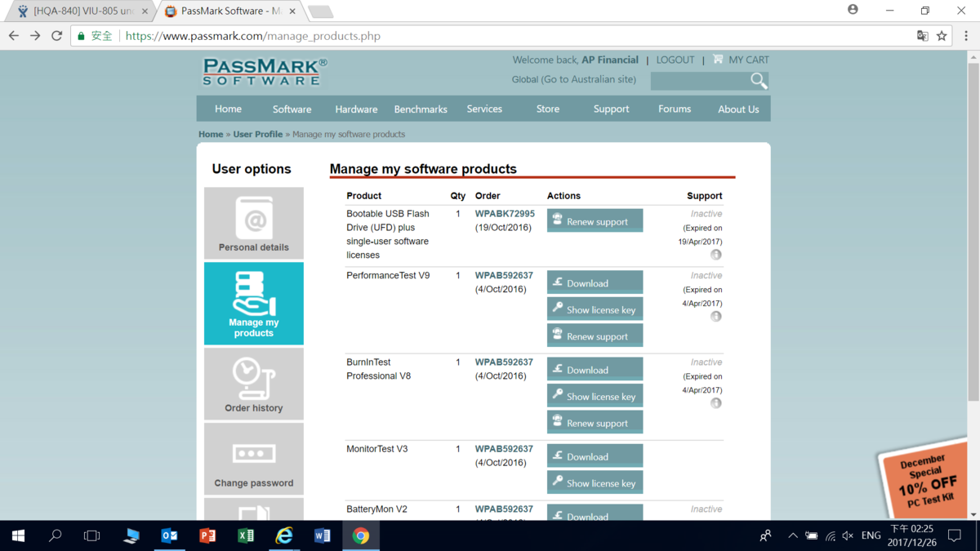This screenshot has width=980, height=551.
Task: Open order WPABK72995 link
Action: pos(505,214)
